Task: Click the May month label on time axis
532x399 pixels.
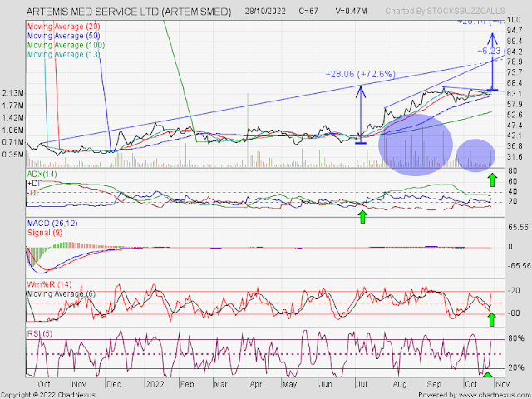Action: [290, 384]
